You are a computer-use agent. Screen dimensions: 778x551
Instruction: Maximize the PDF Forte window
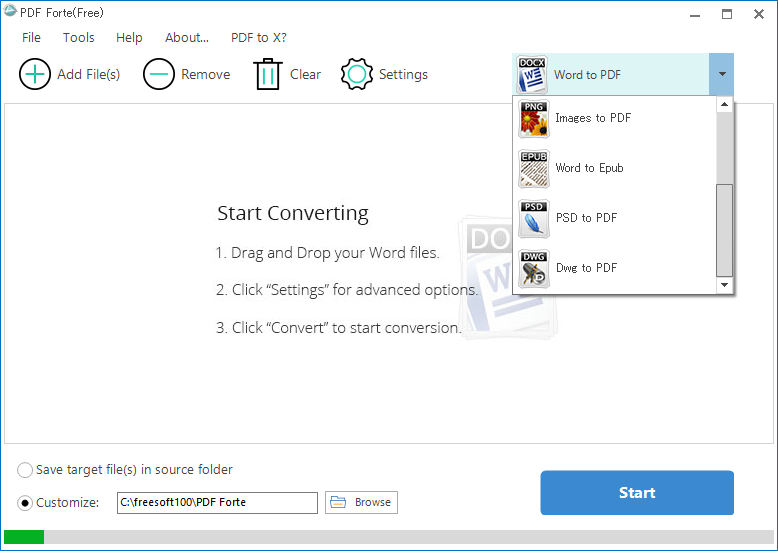click(727, 14)
